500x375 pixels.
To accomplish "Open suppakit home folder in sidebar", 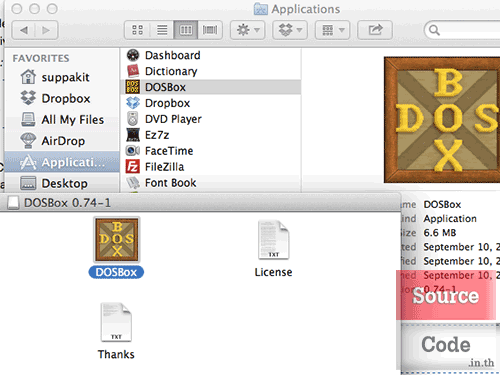I will [62, 77].
